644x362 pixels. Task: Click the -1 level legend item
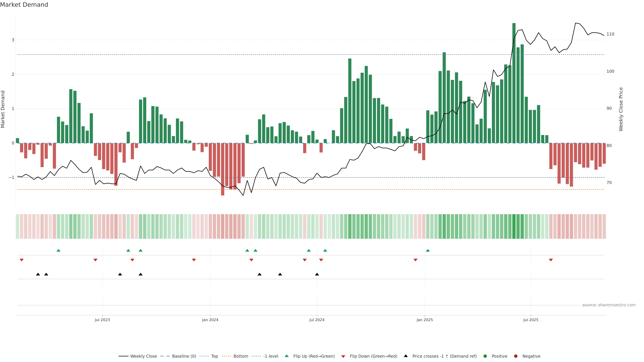pyautogui.click(x=271, y=356)
